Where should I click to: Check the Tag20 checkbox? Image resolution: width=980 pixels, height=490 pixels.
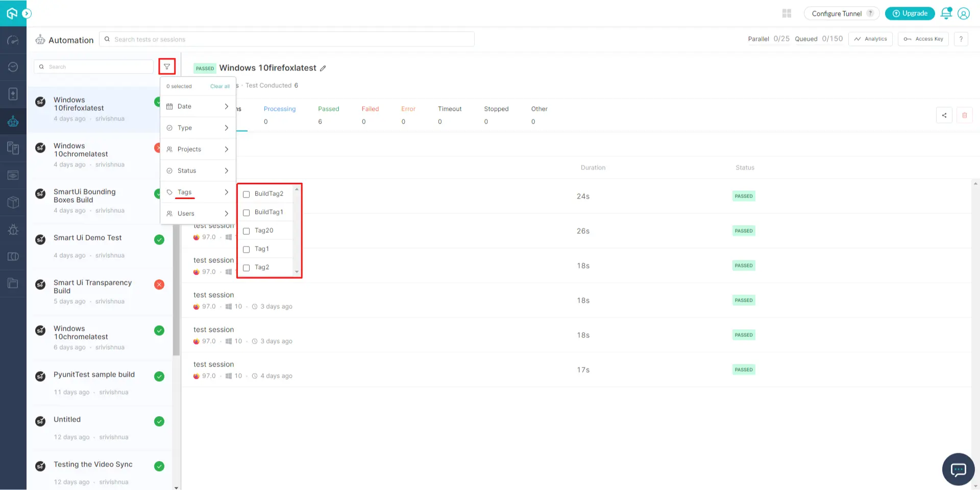coord(247,231)
